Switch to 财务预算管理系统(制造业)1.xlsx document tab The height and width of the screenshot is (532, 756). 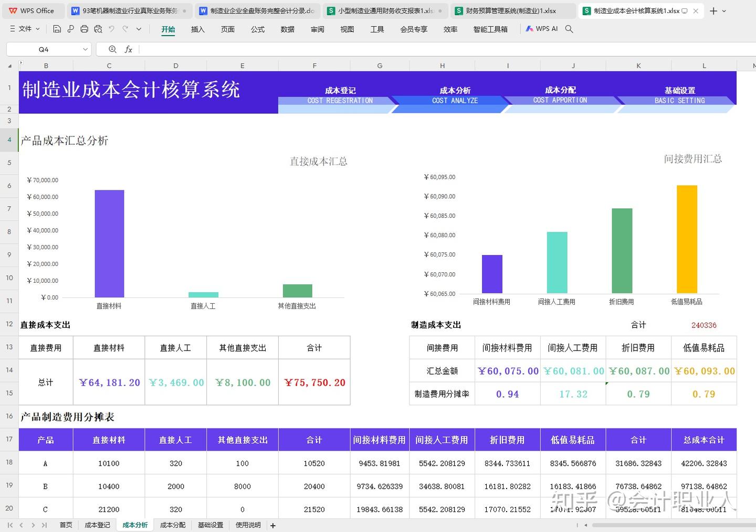[x=512, y=10]
